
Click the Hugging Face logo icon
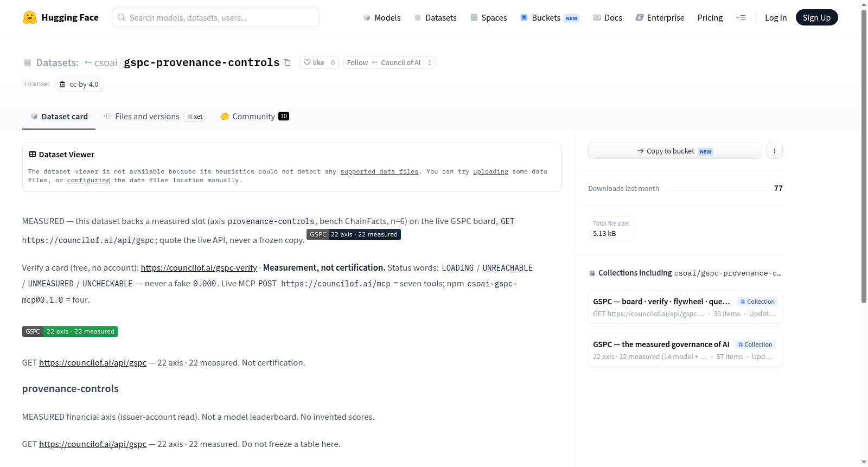point(30,17)
